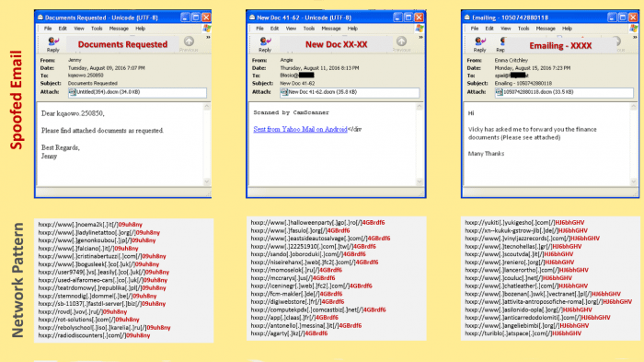
Task: Click date Thursday, August 11, 2016 8:13 PM
Action: point(319,68)
